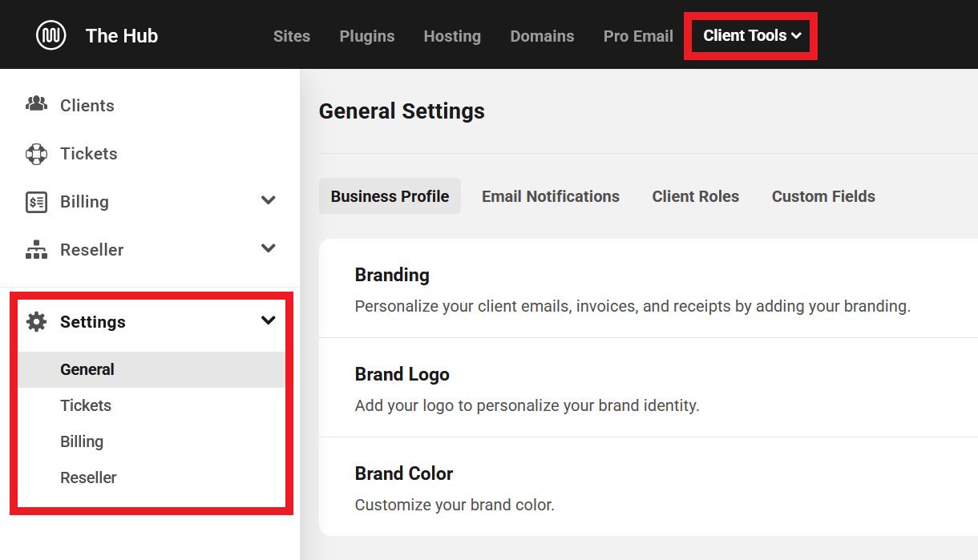Switch to the Email Notifications tab
Image resolution: width=978 pixels, height=560 pixels.
pos(551,196)
